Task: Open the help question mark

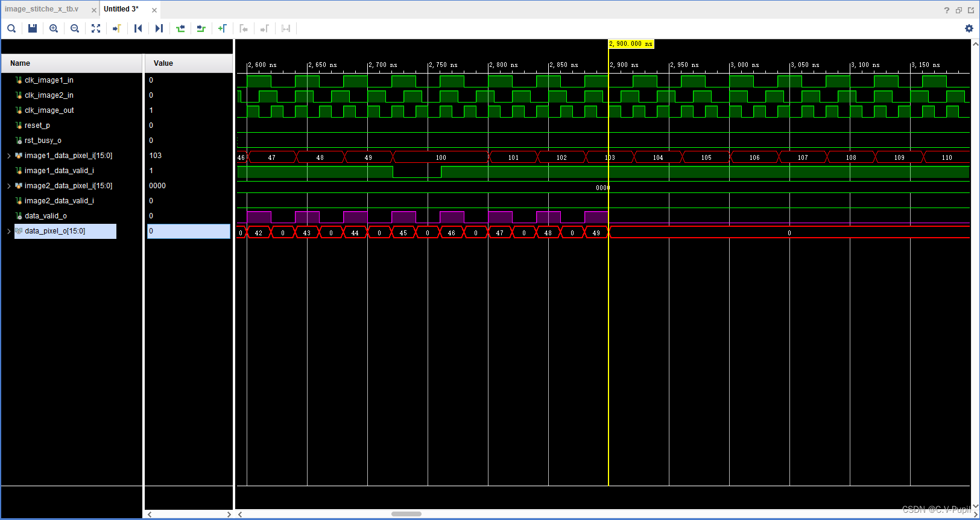Action: coord(947,10)
